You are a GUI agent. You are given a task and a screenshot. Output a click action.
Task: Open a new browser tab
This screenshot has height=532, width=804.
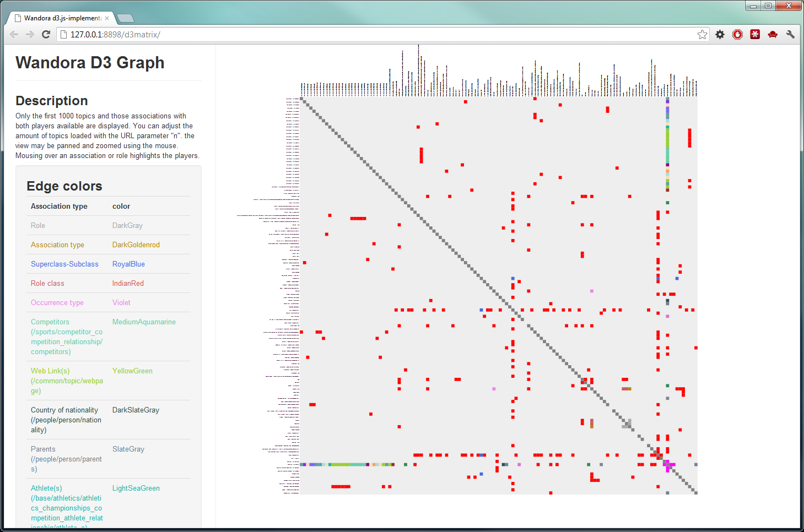(126, 18)
